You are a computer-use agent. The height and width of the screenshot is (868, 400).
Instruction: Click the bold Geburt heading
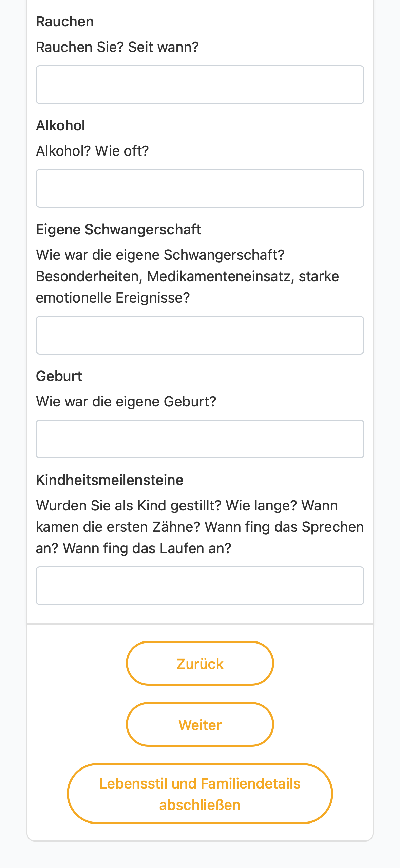[x=59, y=376]
